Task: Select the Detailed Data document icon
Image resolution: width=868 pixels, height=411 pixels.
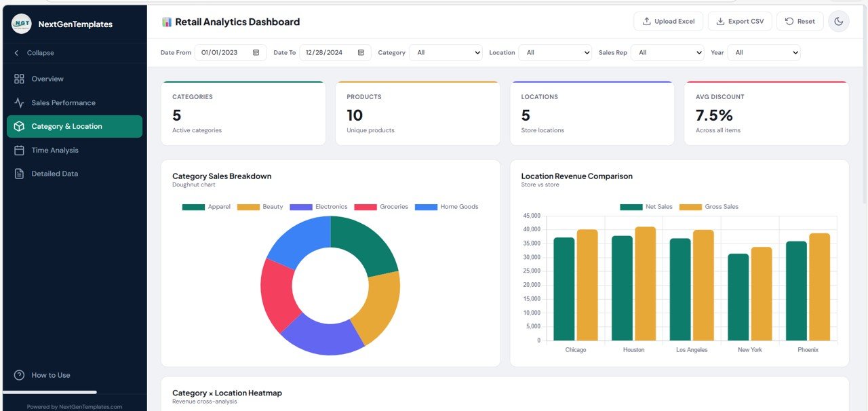Action: point(19,173)
